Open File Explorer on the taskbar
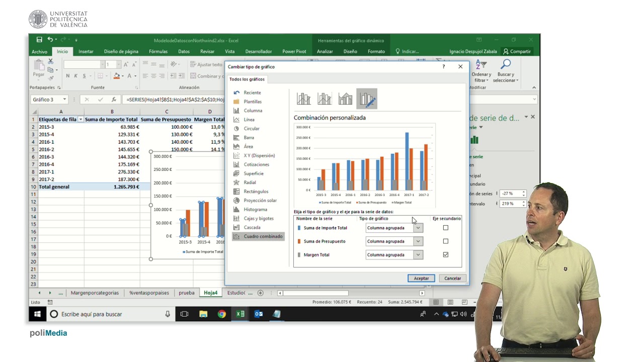 pos(203,314)
